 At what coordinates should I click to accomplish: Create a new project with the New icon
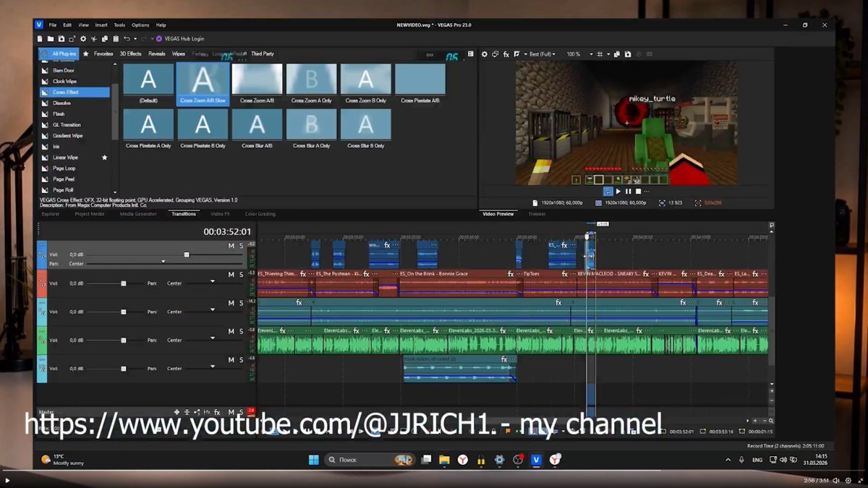coord(40,38)
